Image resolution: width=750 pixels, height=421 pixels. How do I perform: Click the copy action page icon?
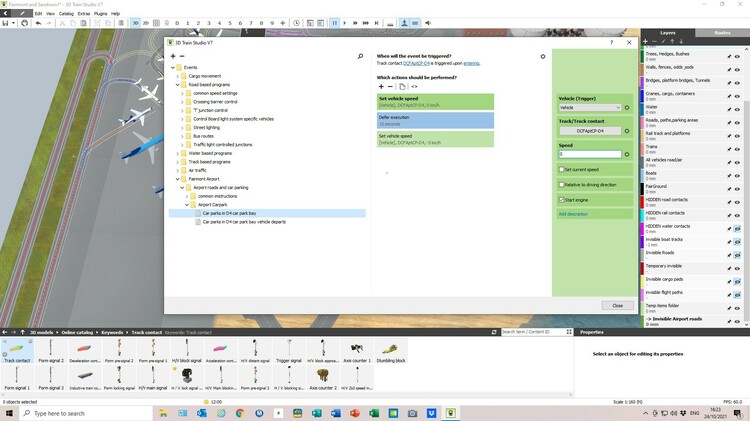[x=402, y=87]
